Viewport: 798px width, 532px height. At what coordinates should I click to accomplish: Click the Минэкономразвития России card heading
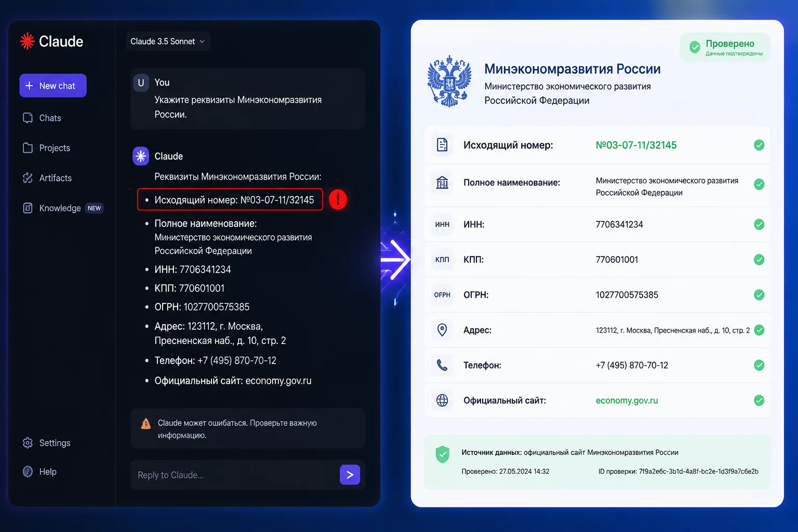[573, 69]
